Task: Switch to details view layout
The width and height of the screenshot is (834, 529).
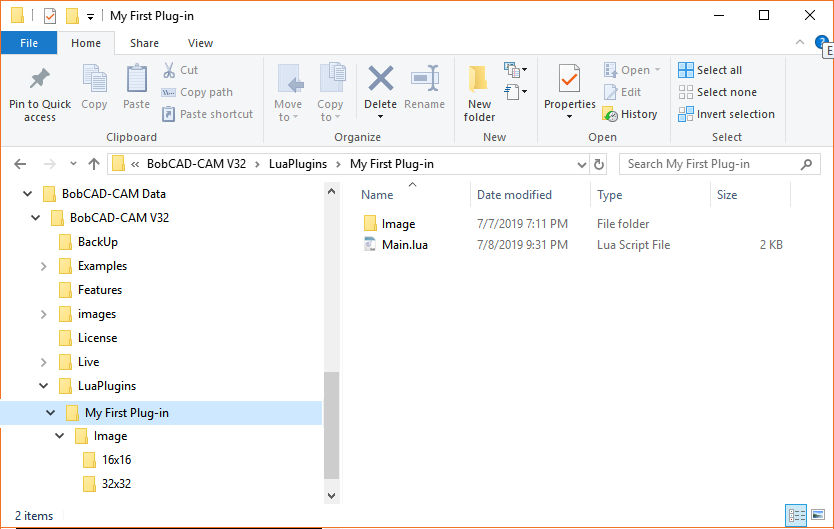Action: coord(797,516)
